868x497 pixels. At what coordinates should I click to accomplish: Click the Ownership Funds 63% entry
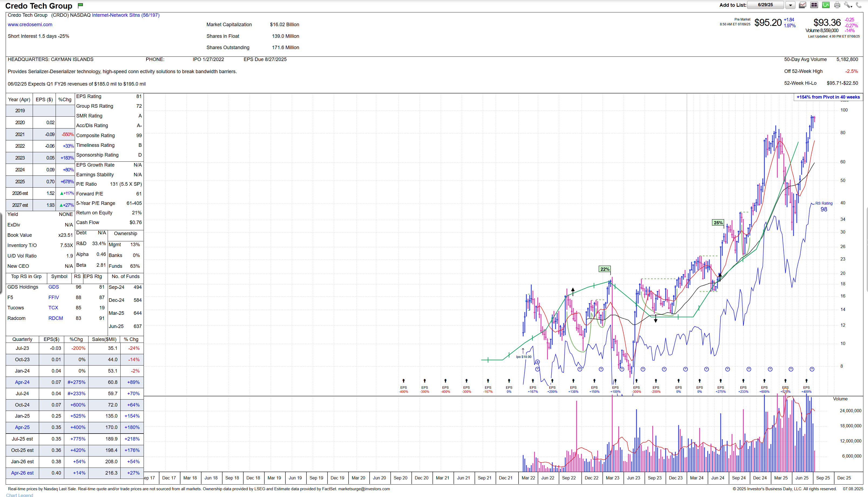124,266
